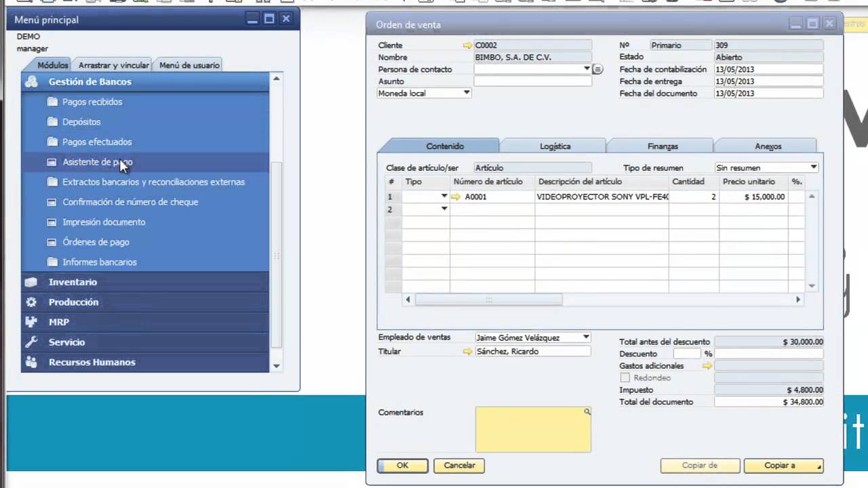868x488 pixels.
Task: Open the Tipo dropdown in row 2
Action: pos(444,209)
